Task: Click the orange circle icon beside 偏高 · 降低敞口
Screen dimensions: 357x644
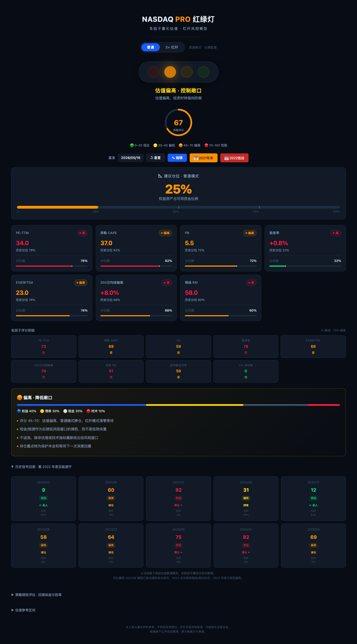Action: point(20,397)
